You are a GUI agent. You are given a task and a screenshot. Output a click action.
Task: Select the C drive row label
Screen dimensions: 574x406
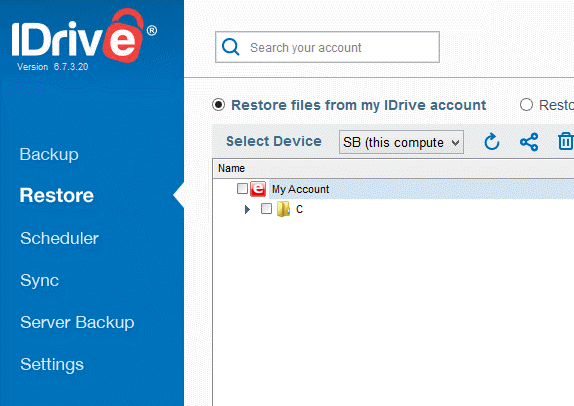click(x=299, y=209)
